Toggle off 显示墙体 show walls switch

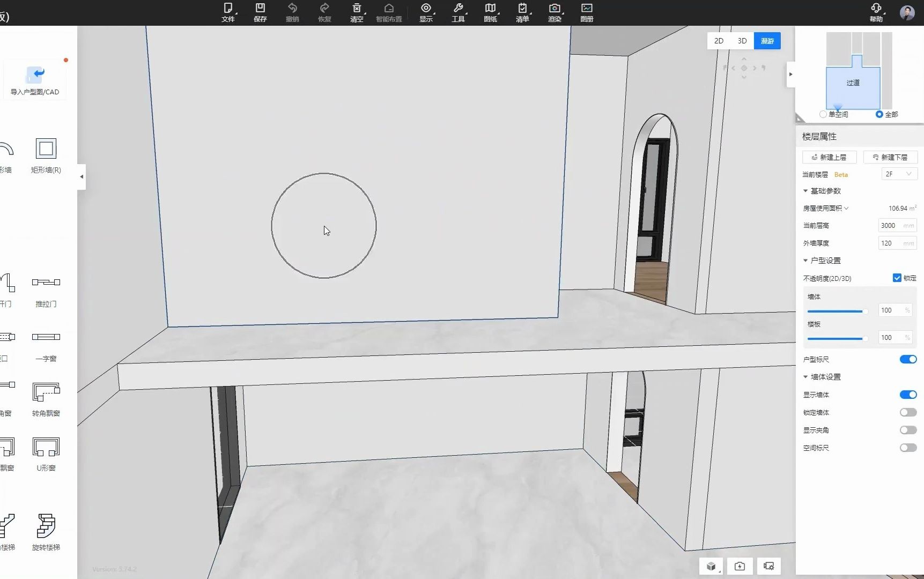point(907,394)
